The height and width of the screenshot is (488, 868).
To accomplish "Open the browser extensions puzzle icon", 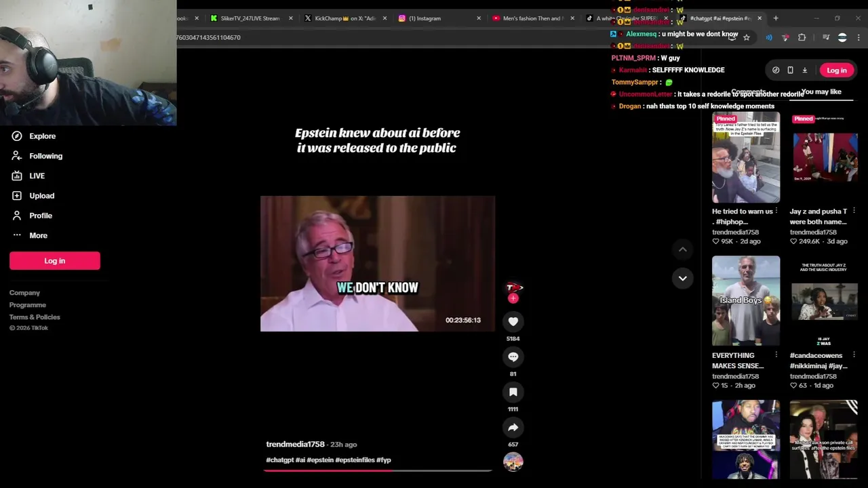I will (802, 38).
